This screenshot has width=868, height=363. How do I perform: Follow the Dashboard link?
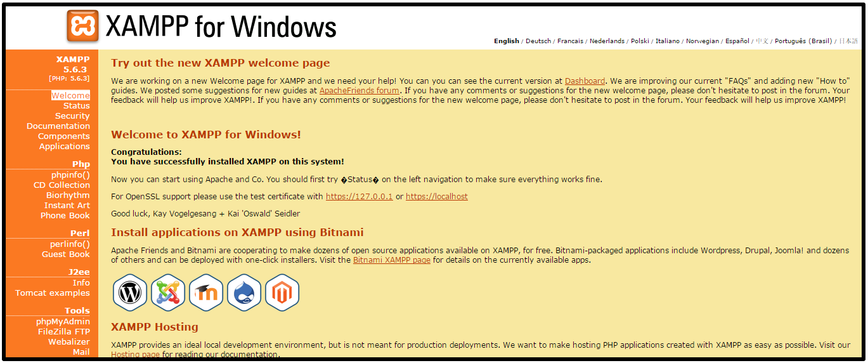585,81
